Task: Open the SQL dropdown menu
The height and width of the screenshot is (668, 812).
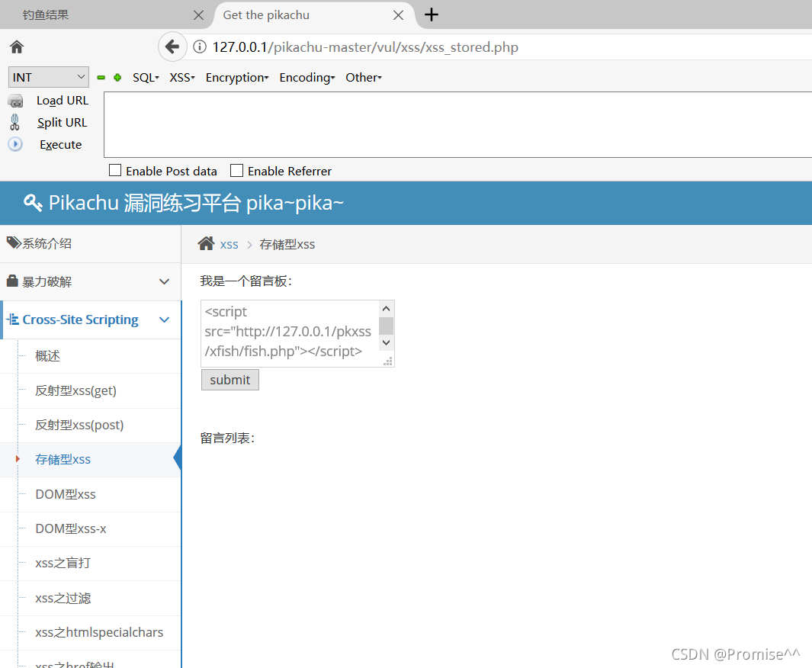Action: [x=146, y=78]
